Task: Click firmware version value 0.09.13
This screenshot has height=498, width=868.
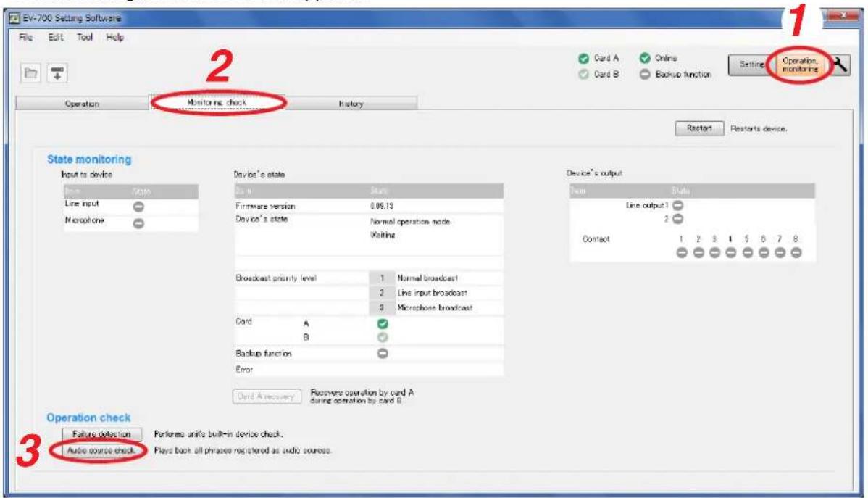Action: 382,206
